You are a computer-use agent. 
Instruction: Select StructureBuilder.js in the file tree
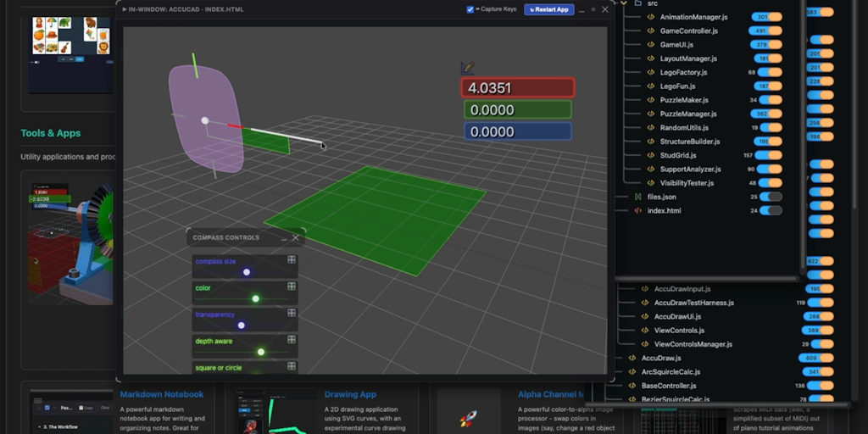pos(690,142)
